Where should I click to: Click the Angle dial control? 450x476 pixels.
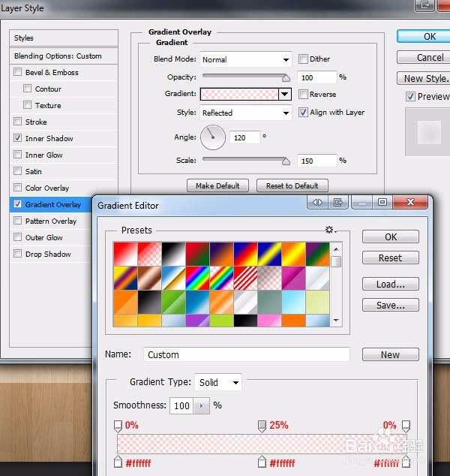213,137
